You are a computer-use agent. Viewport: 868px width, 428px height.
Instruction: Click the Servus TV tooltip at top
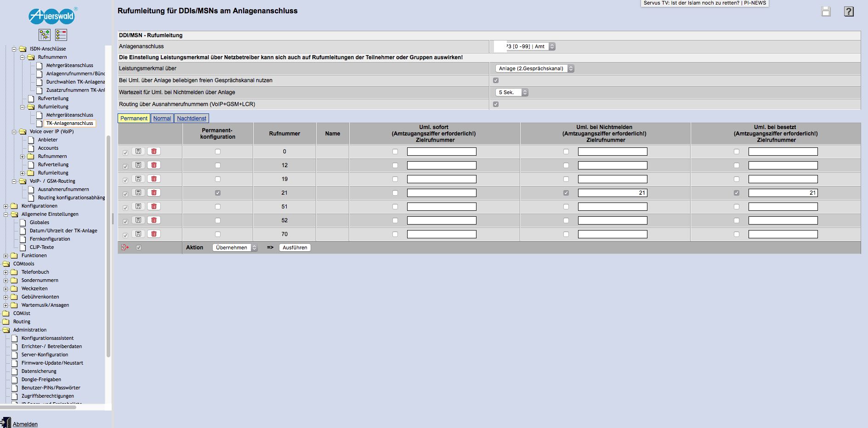click(705, 3)
